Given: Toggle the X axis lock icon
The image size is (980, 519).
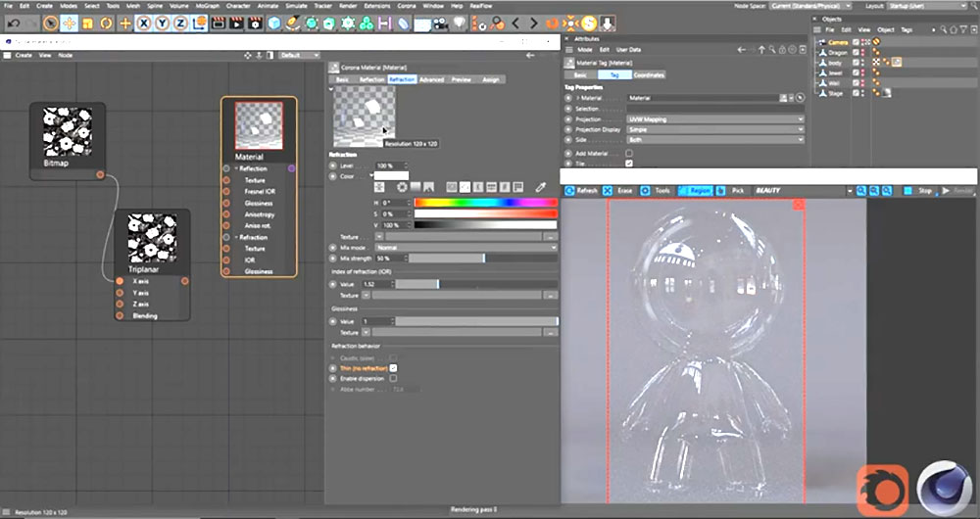Looking at the screenshot, I should [144, 23].
